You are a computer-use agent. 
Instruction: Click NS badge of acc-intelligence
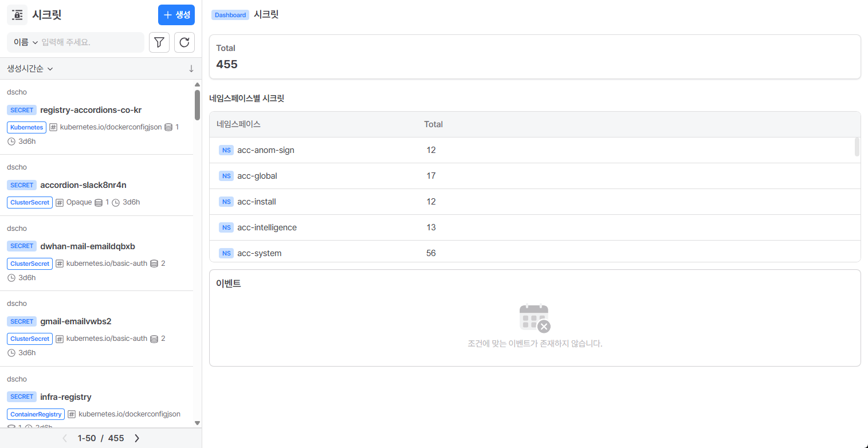[x=226, y=227]
